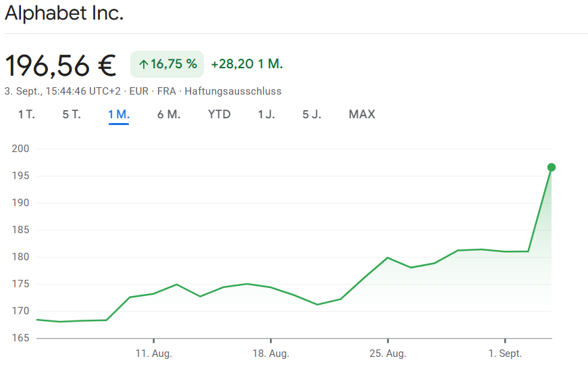Click the green endpoint dot on chart
The image size is (588, 365).
(552, 167)
